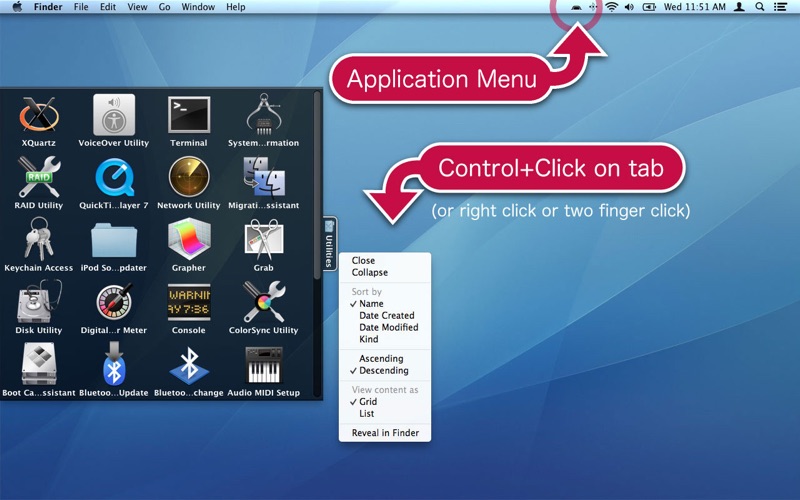Image resolution: width=800 pixels, height=500 pixels.
Task: Launch Disk Utility icon
Action: point(39,302)
